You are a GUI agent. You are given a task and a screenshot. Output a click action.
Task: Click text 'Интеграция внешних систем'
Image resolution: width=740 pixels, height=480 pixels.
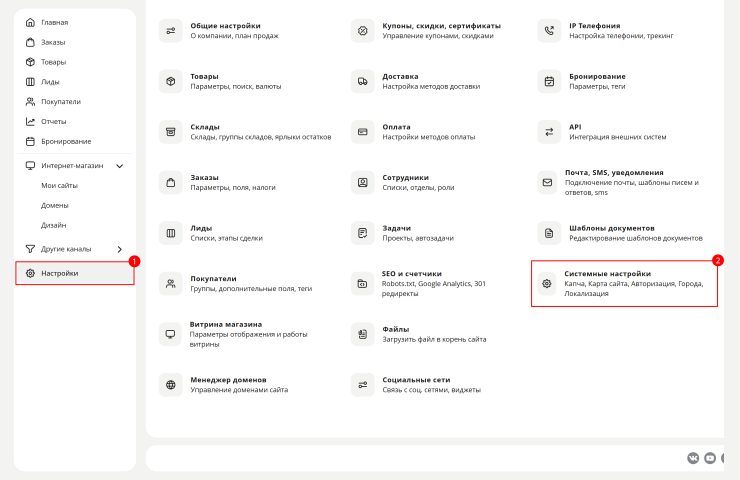pyautogui.click(x=617, y=137)
